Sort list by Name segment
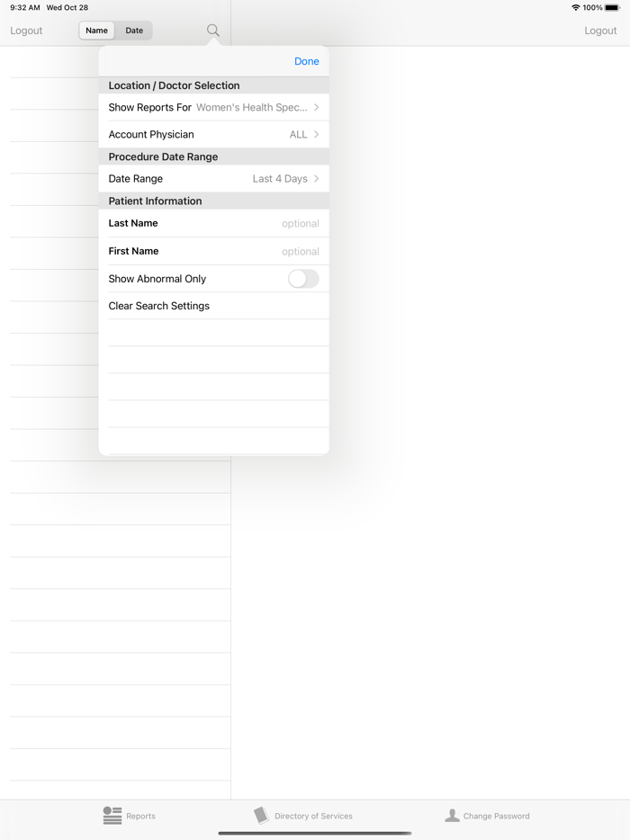630x840 pixels. 96,31
